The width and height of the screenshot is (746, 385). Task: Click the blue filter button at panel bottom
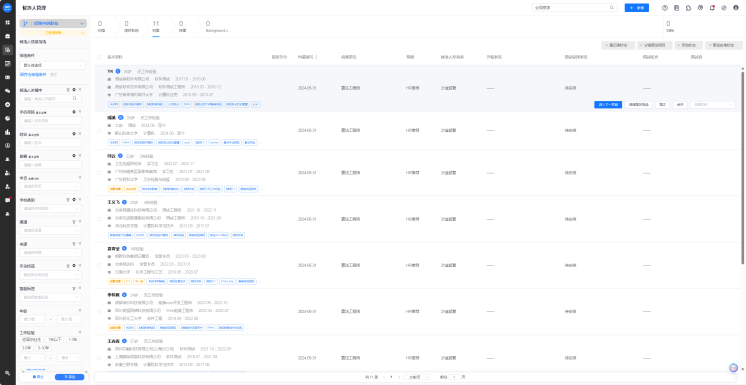click(x=69, y=377)
